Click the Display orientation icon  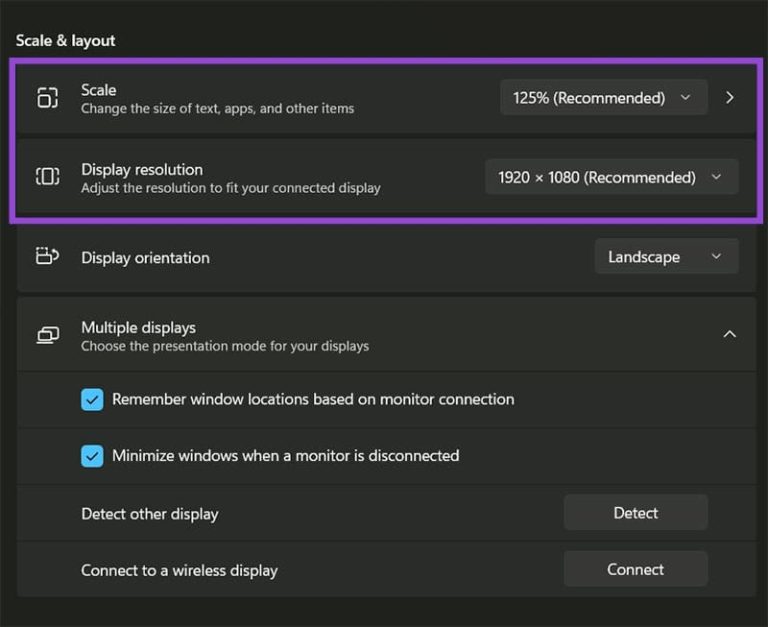tap(48, 256)
